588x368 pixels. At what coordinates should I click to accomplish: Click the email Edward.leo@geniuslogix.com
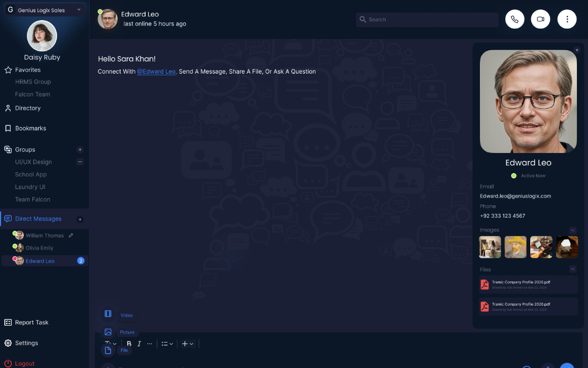515,196
